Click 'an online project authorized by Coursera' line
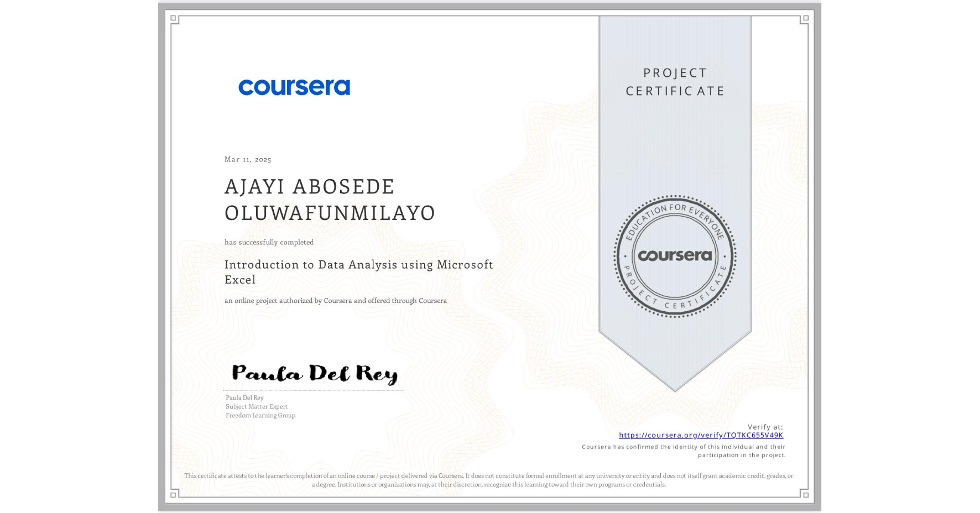Image resolution: width=980 pixels, height=513 pixels. coord(336,301)
